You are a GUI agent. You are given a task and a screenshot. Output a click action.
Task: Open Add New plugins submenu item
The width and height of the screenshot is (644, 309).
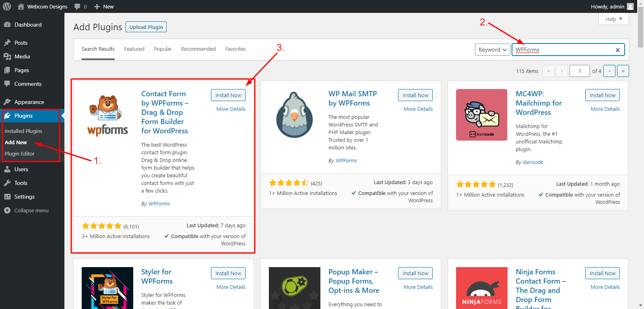pos(16,142)
